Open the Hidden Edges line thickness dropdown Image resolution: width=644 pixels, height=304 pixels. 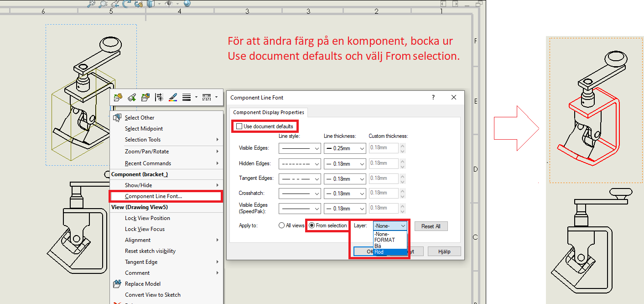(345, 163)
